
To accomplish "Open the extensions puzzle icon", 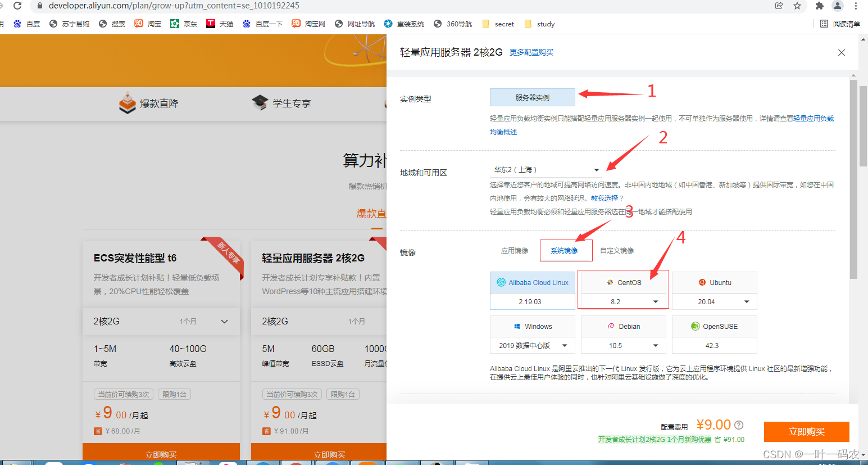I will [x=820, y=6].
